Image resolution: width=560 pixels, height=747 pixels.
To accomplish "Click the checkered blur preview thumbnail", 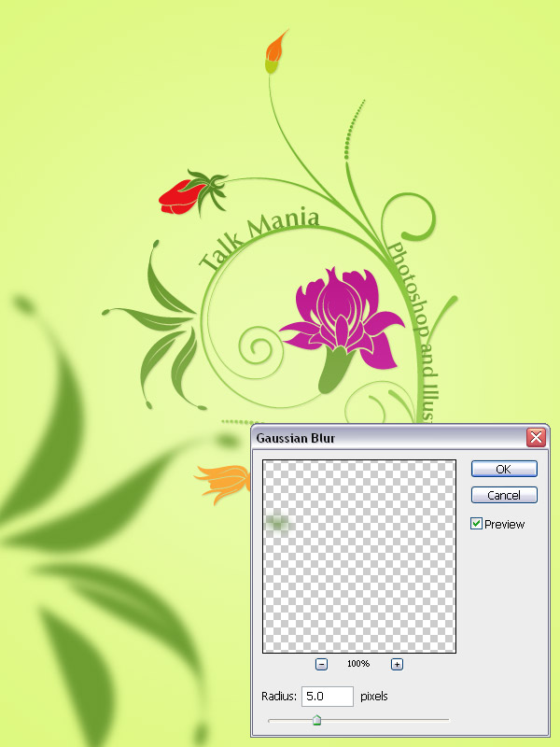I will [x=359, y=556].
